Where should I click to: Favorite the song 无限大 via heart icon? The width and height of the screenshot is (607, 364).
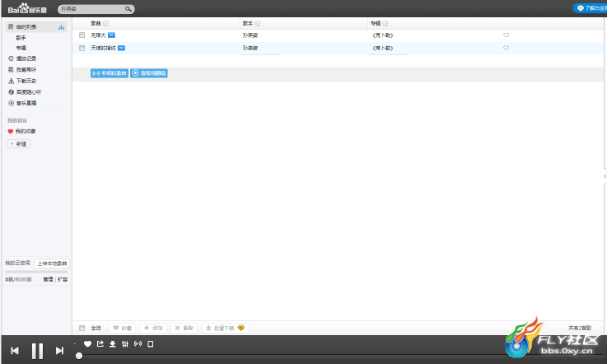tap(506, 35)
